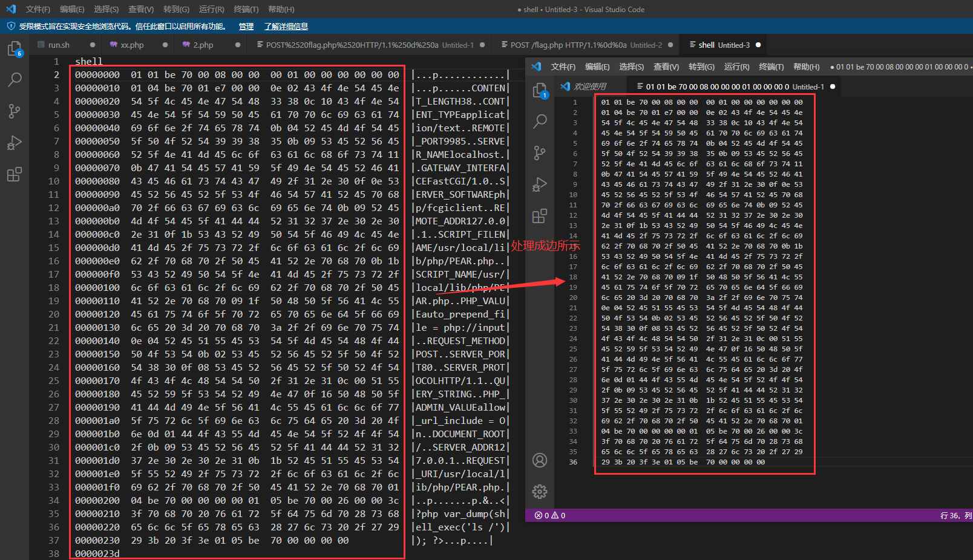This screenshot has height=560, width=973.
Task: Switch to 欢迎使用 tab in inner window
Action: click(590, 86)
